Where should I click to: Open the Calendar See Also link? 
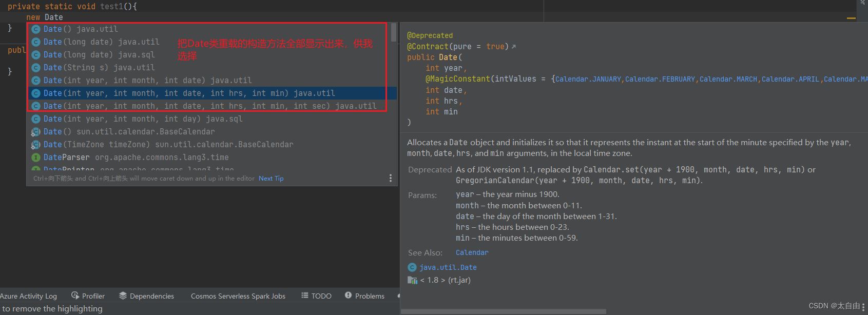[472, 252]
